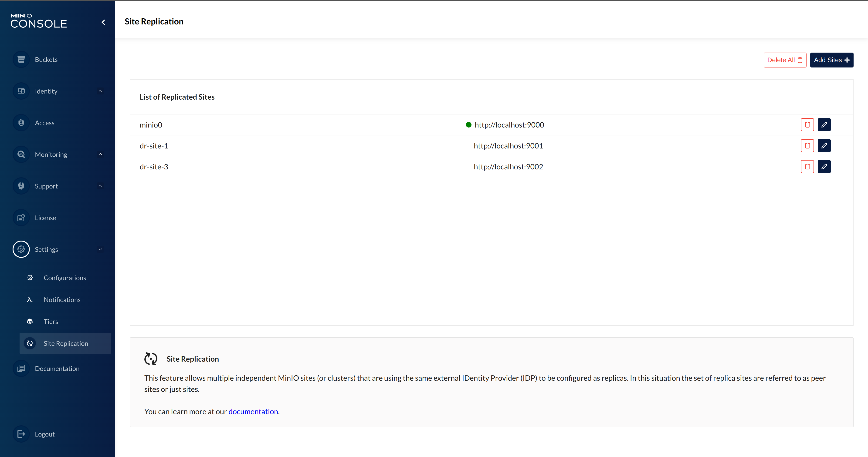Open Tiers from the layers icon
This screenshot has height=457, width=868.
pos(30,322)
